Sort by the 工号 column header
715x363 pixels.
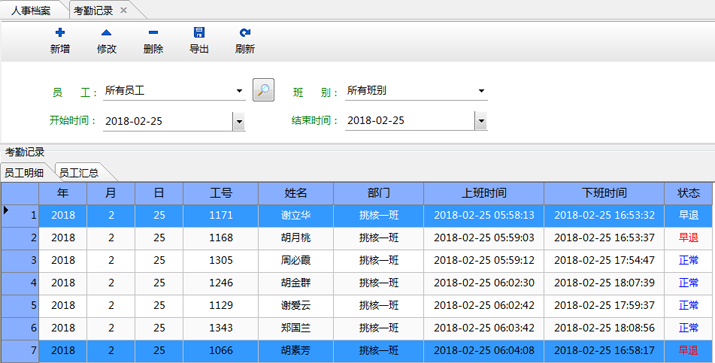pos(221,193)
